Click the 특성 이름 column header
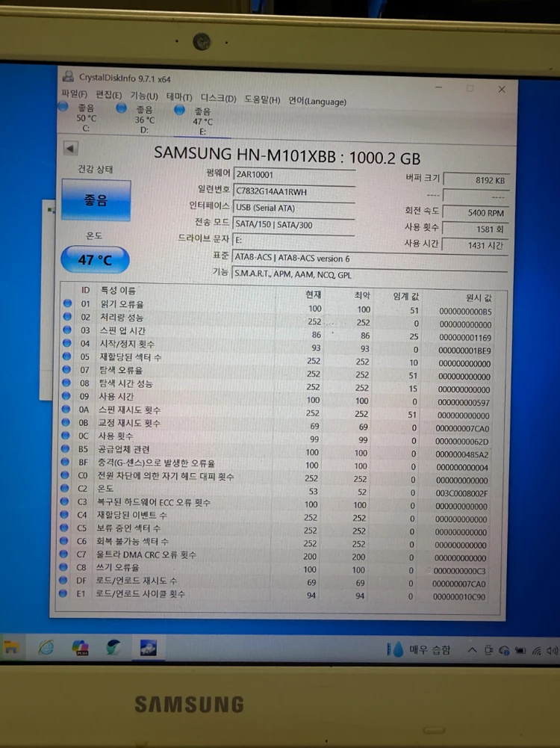560x748 pixels. pyautogui.click(x=118, y=290)
